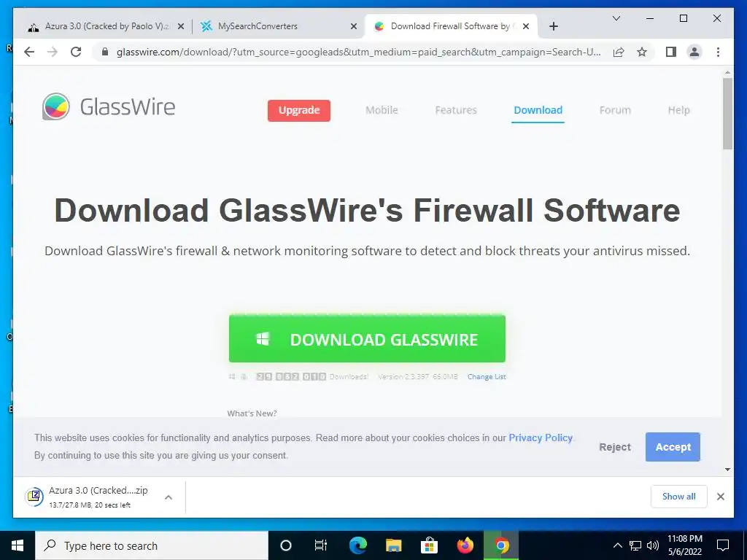Go back to previous page
The image size is (747, 560).
pyautogui.click(x=29, y=52)
